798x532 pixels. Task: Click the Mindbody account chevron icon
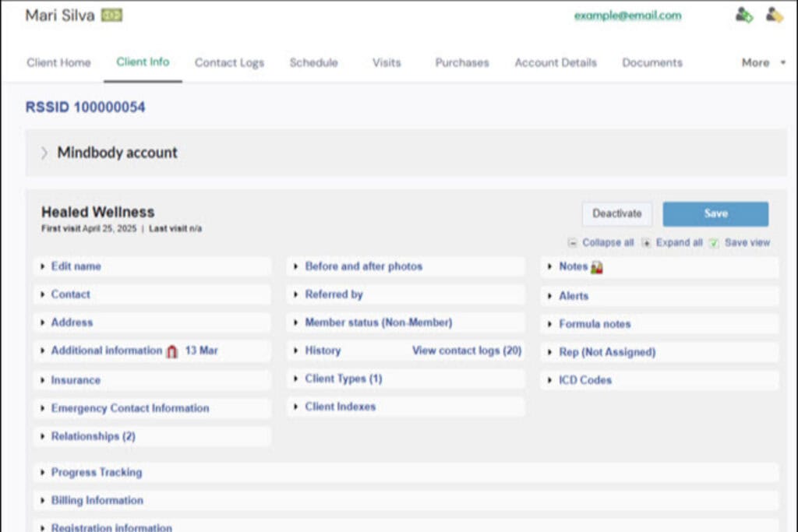[x=44, y=153]
